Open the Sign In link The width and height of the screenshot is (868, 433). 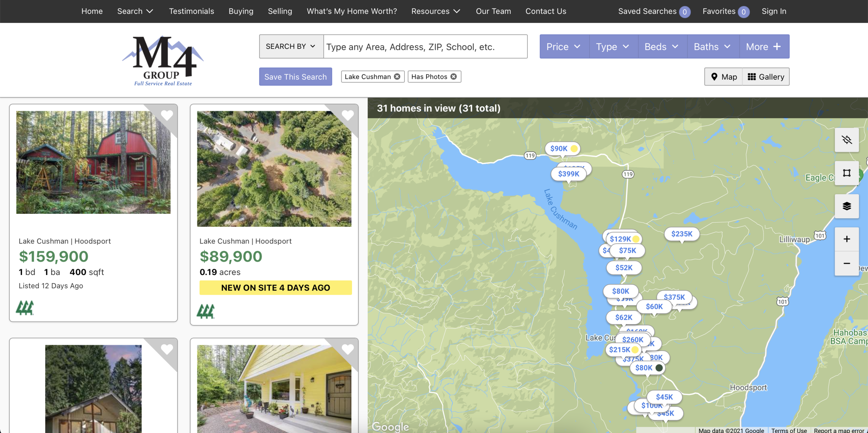click(774, 11)
